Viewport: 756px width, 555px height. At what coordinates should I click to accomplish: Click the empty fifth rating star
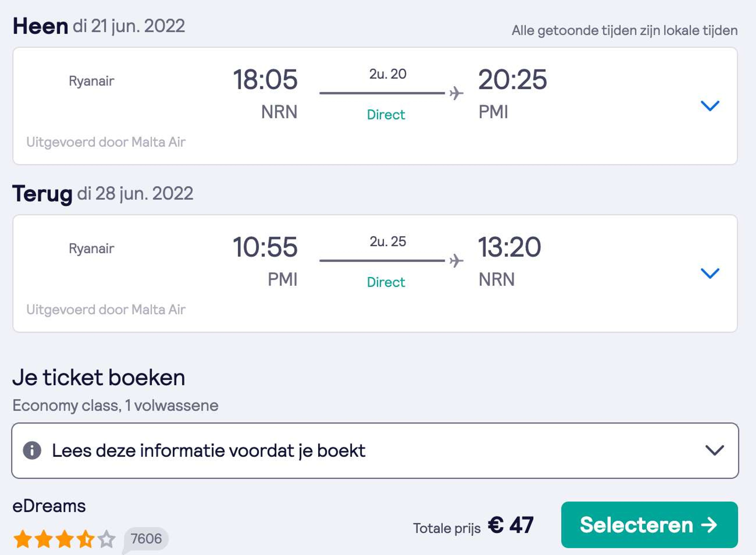point(107,538)
